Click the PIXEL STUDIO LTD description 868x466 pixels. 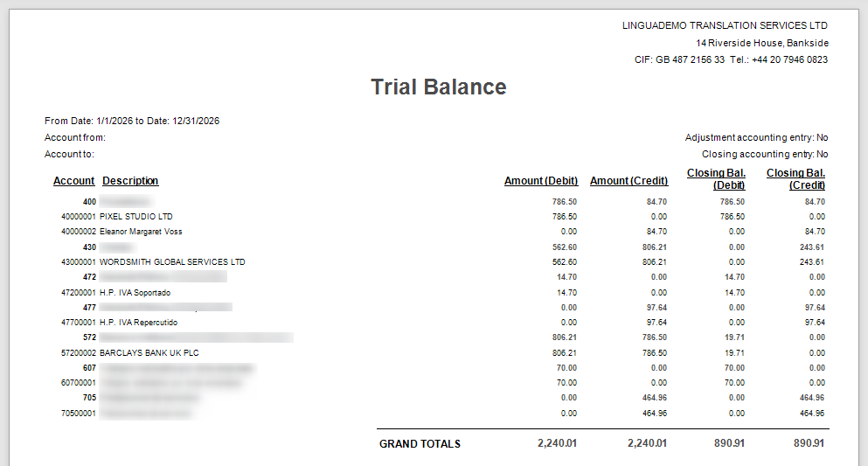(135, 217)
